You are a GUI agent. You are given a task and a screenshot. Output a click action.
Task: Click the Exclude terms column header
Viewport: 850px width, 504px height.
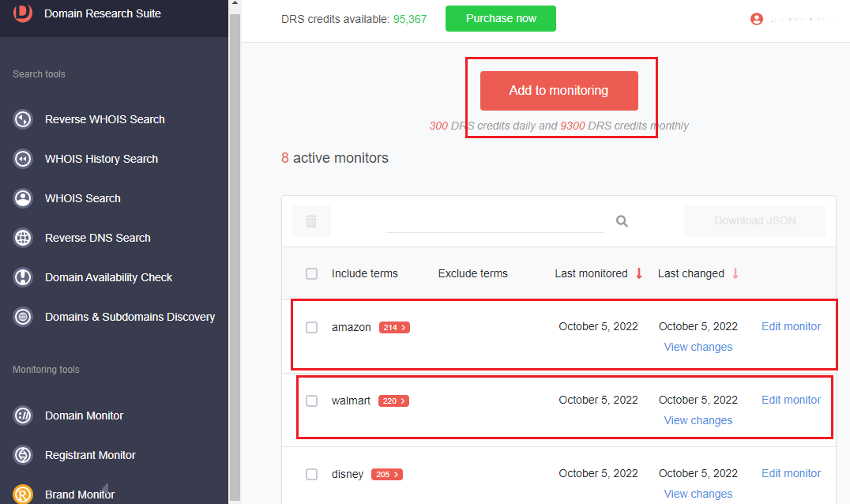pyautogui.click(x=472, y=273)
